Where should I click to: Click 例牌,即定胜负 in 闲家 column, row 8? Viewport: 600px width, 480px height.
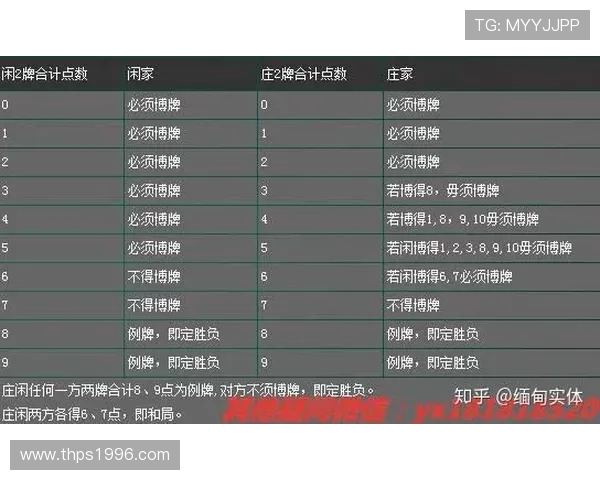pyautogui.click(x=174, y=334)
